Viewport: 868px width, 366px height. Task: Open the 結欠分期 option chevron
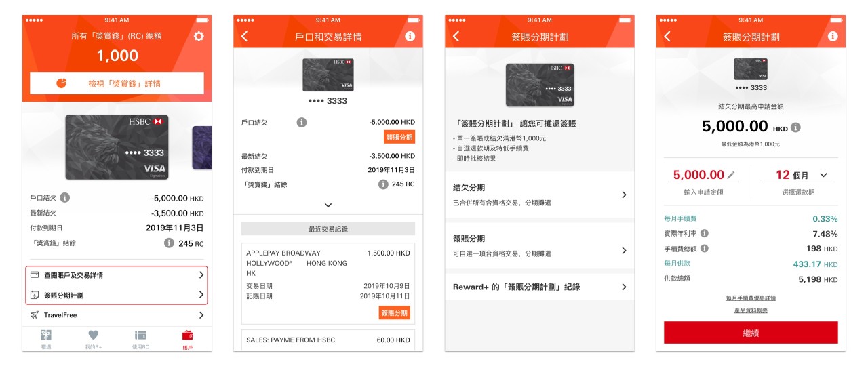click(x=624, y=195)
